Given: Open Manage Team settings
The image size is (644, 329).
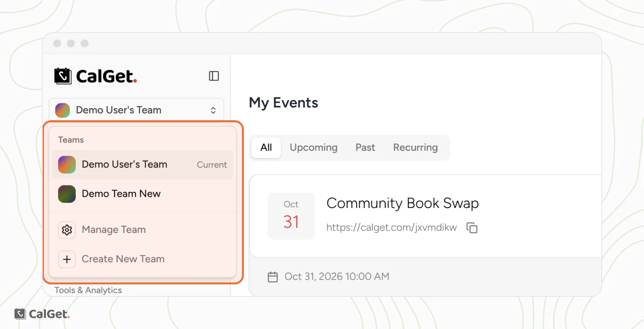Looking at the screenshot, I should point(142,230).
